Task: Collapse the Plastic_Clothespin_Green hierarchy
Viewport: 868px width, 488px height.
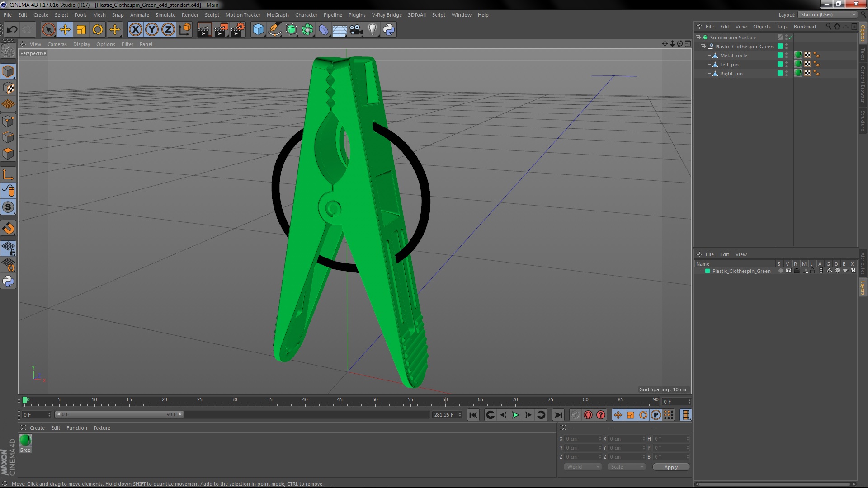Action: [x=703, y=47]
